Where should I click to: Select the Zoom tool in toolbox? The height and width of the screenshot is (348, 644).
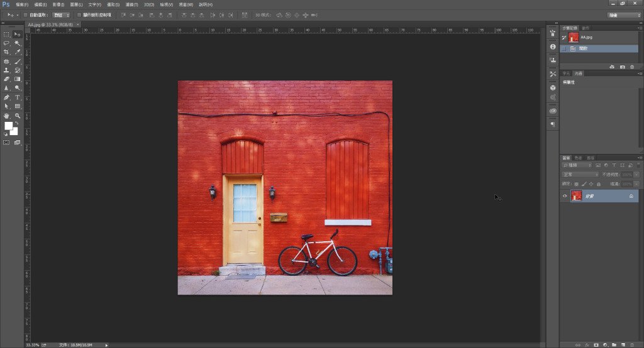click(x=18, y=116)
